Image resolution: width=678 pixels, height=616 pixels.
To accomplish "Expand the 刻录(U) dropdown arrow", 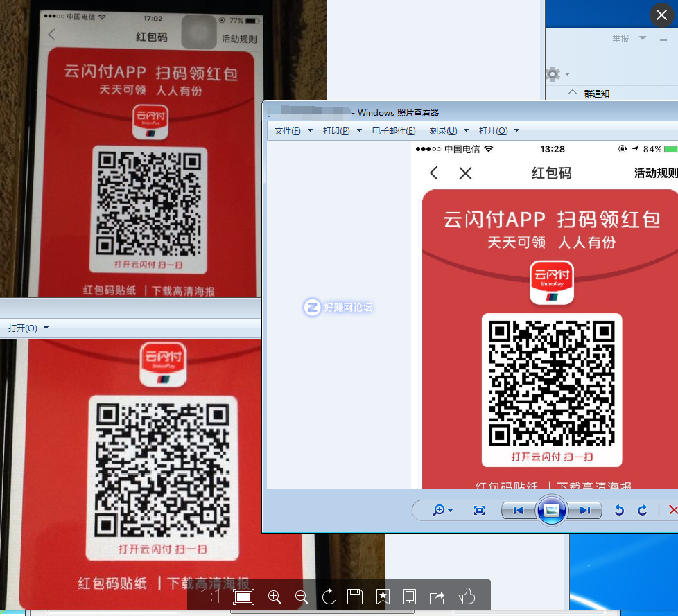I will [x=466, y=130].
